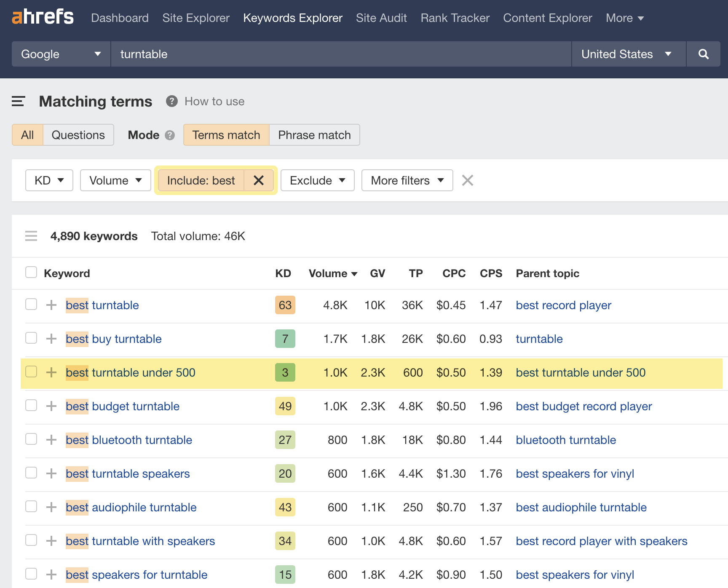Switch to the Questions tab

[x=78, y=135]
